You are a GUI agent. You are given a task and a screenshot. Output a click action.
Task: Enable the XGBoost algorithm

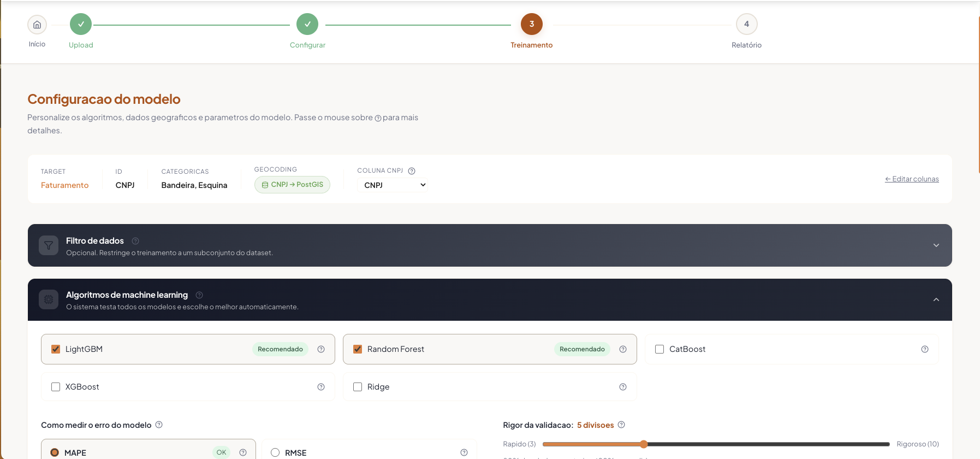pos(56,387)
